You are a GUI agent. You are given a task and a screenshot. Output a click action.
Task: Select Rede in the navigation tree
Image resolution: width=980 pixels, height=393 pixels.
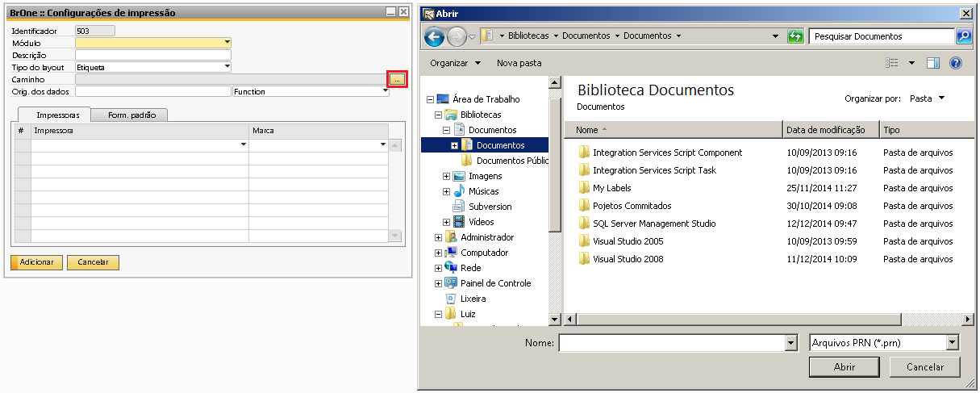coord(470,268)
